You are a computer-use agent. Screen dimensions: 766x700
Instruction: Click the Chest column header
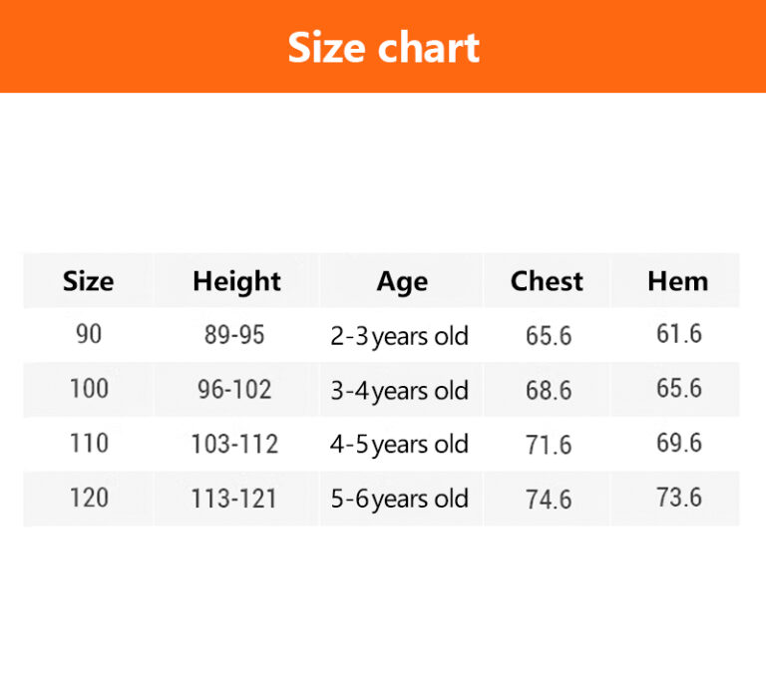click(547, 281)
